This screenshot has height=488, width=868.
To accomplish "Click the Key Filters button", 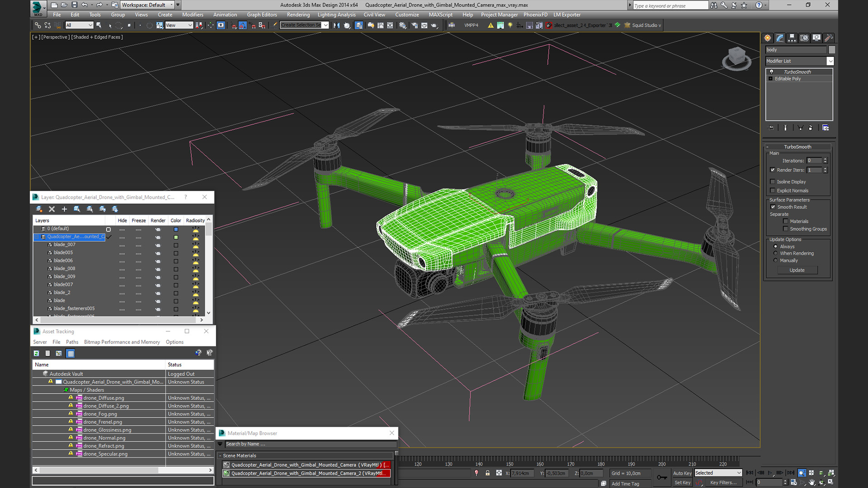I will (x=723, y=483).
